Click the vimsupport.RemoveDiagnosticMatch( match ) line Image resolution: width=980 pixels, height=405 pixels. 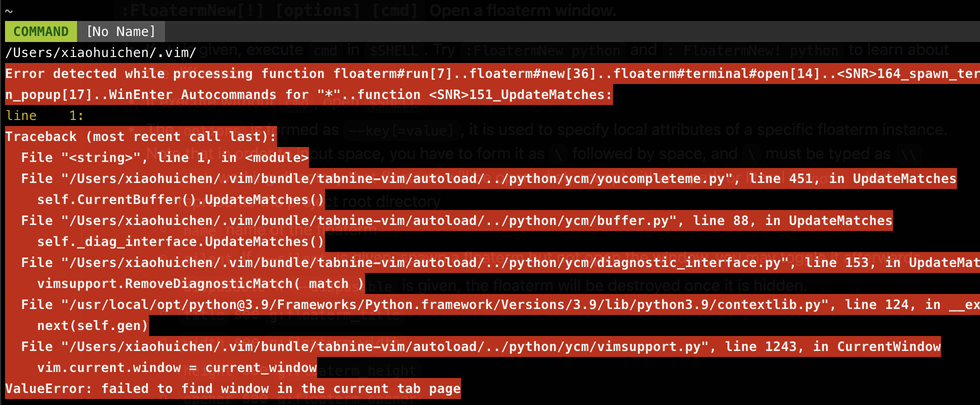200,283
